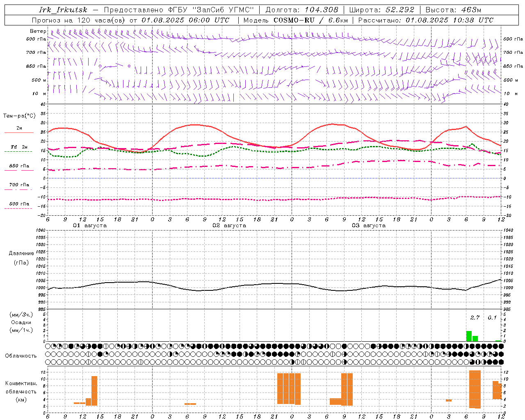525x420 pixels.
Task: Click the tallest green precipitation bar
Action: point(469,336)
